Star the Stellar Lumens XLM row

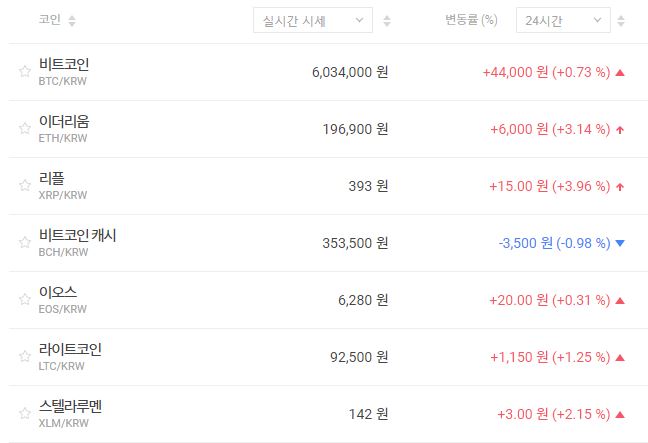tap(25, 413)
